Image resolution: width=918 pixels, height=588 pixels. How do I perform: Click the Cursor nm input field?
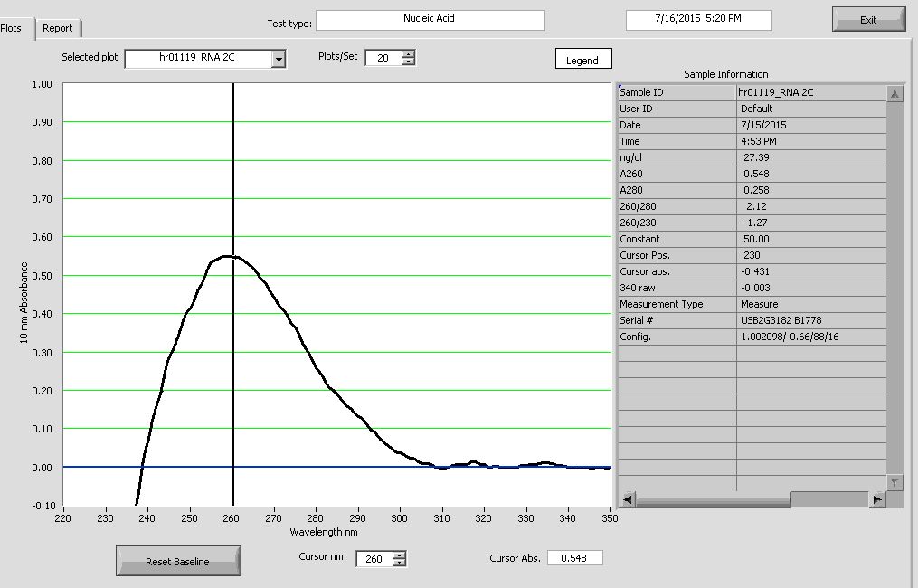(x=374, y=559)
